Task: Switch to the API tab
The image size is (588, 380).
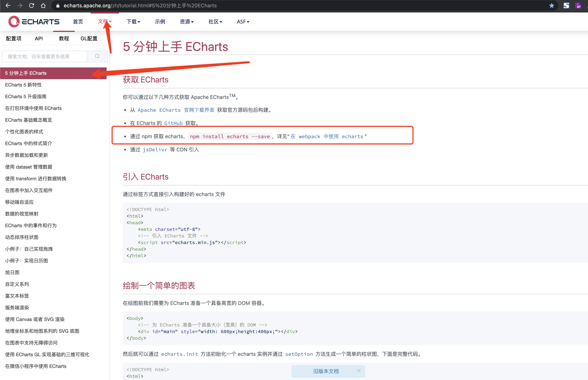Action: point(39,38)
